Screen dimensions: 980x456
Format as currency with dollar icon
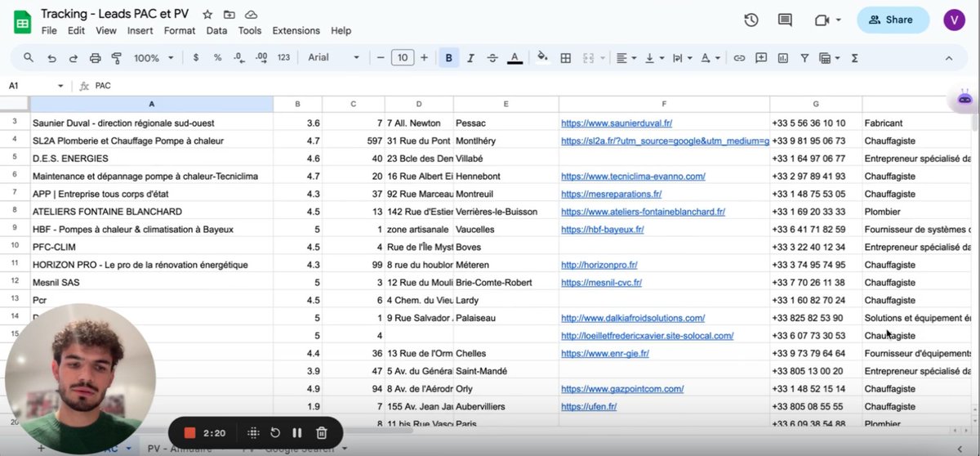click(196, 58)
